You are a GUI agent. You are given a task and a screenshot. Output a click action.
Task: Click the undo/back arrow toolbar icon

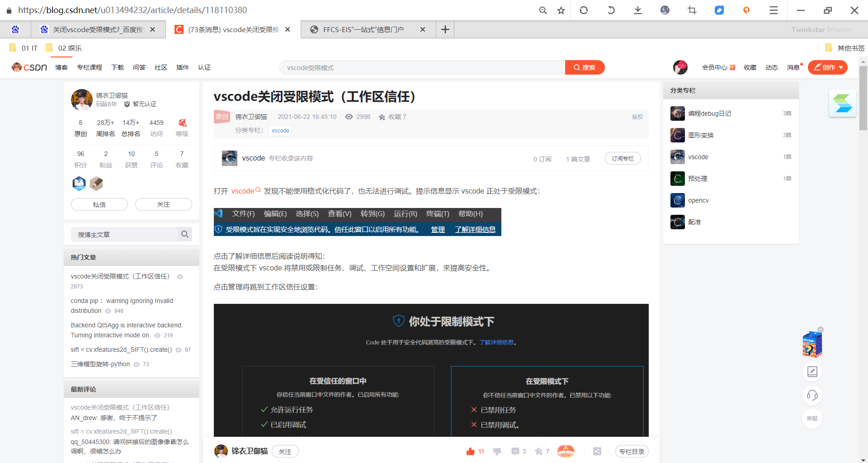(611, 10)
